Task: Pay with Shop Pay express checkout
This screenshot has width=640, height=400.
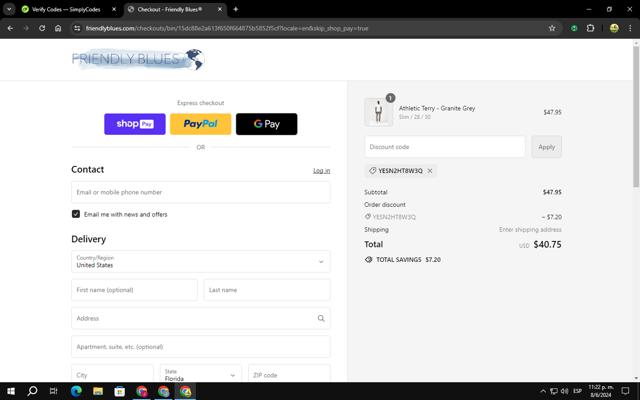Action: coord(135,124)
